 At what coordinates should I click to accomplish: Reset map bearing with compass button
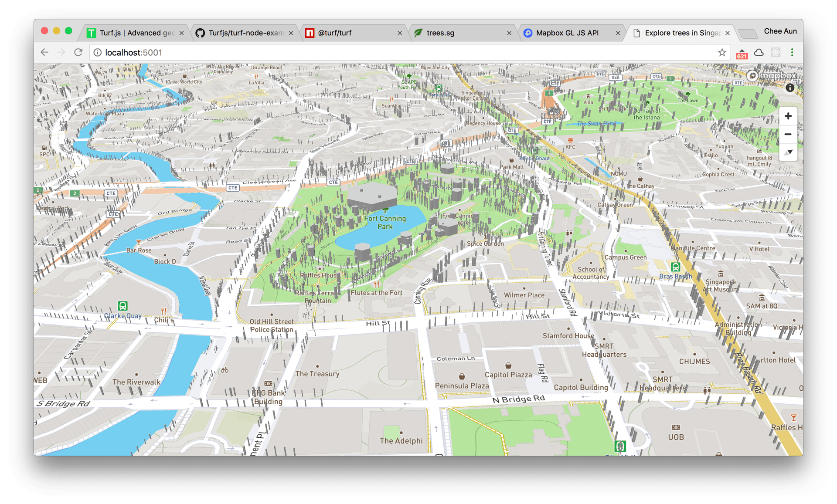pos(788,152)
